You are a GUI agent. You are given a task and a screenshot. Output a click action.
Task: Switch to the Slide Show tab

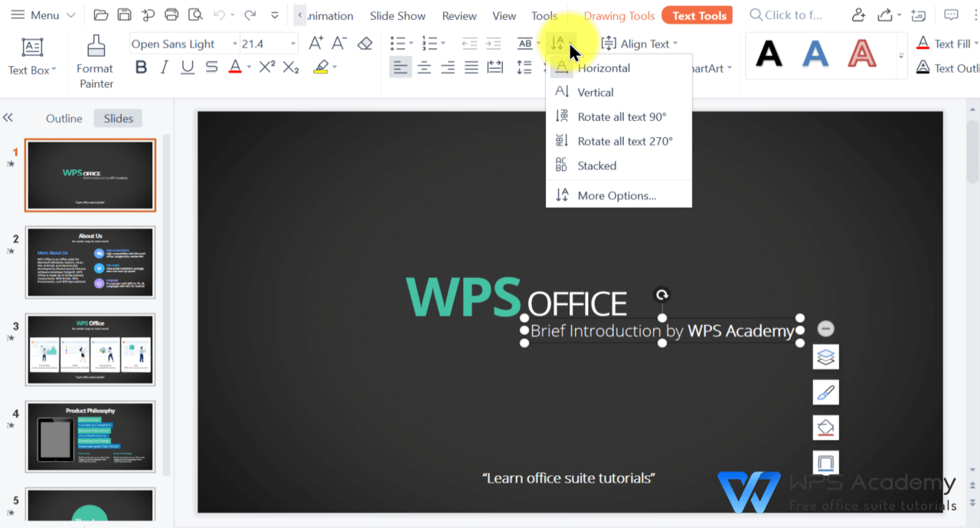397,15
